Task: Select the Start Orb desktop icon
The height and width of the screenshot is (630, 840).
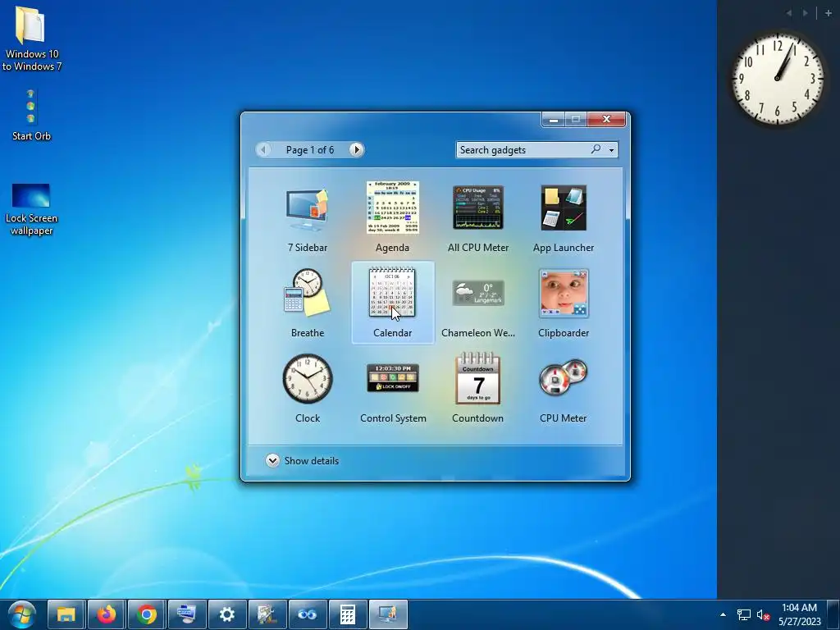Action: (31, 115)
